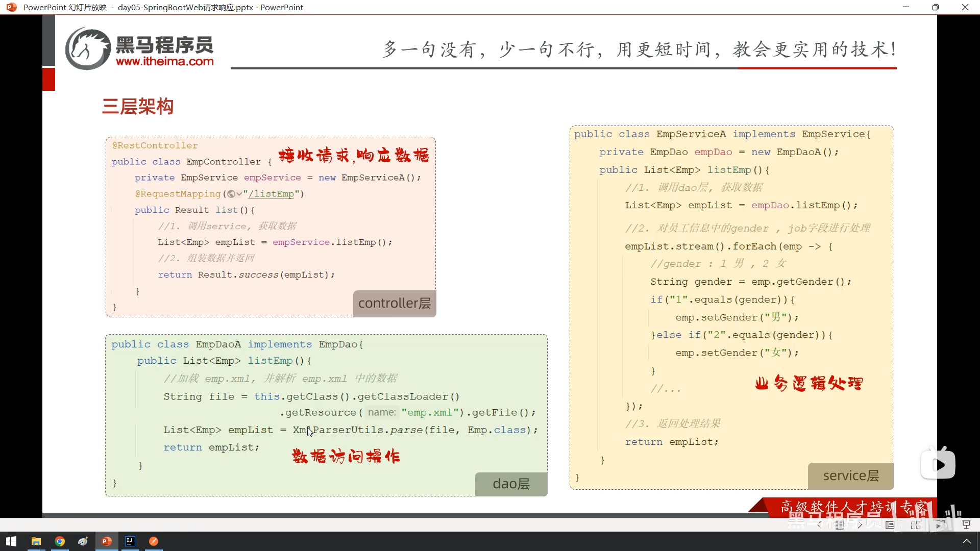Expand the system tray hidden icons chevron
The image size is (980, 551).
[x=966, y=541]
